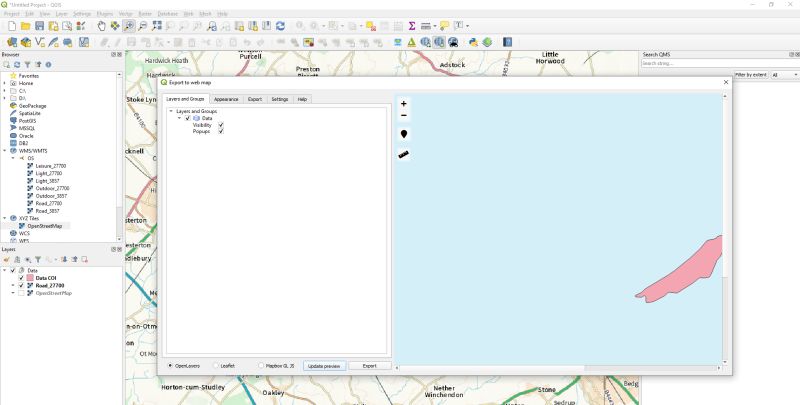The width and height of the screenshot is (800, 405).
Task: Click the New Shapefile Layer icon
Action: click(39, 42)
